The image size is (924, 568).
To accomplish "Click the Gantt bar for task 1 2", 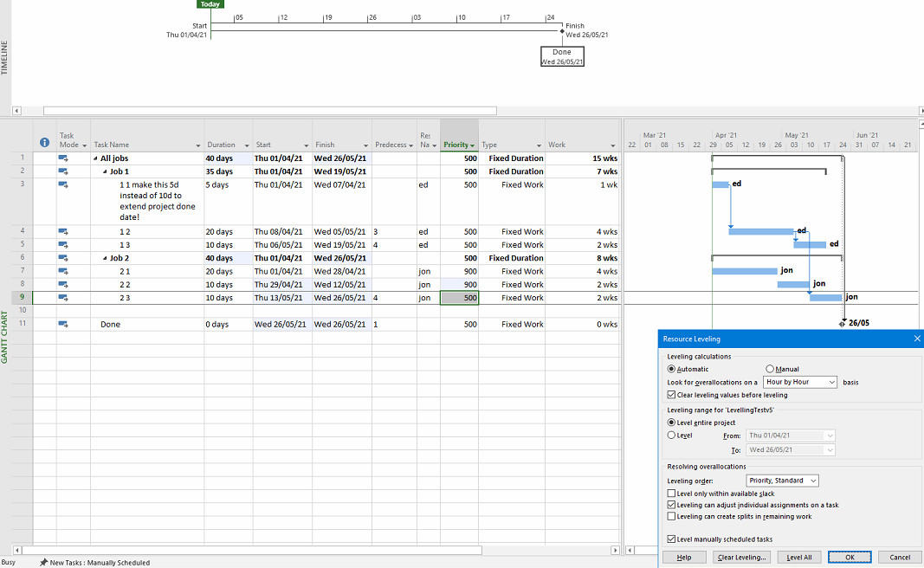I will tap(761, 231).
